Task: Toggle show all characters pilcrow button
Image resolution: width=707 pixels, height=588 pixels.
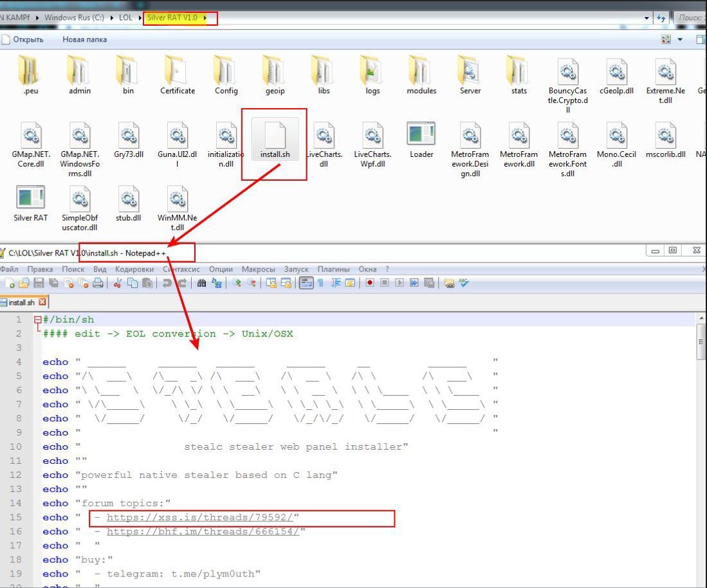Action: click(x=320, y=283)
